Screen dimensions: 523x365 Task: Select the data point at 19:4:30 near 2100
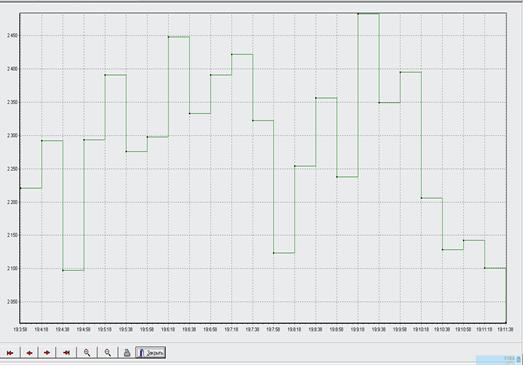click(63, 271)
